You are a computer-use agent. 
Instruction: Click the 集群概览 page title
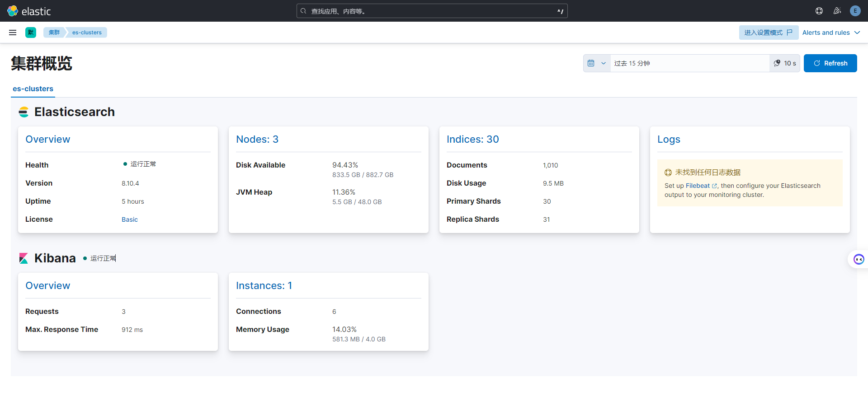pyautogui.click(x=42, y=63)
